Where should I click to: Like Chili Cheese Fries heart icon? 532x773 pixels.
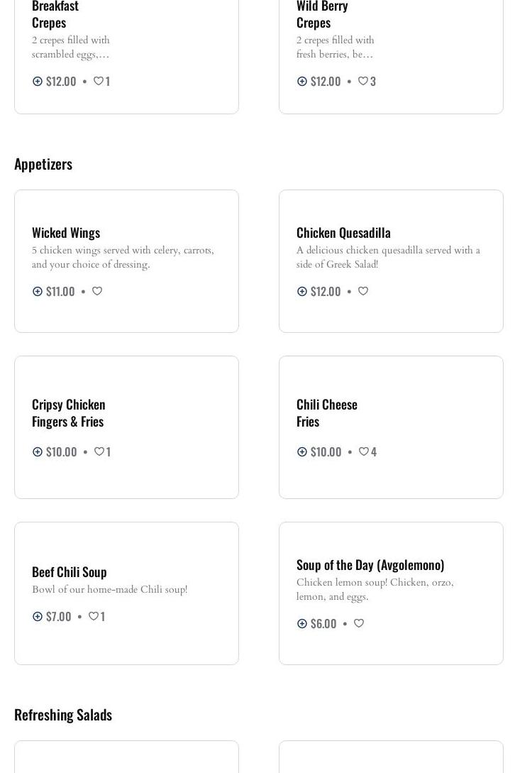pyautogui.click(x=364, y=451)
